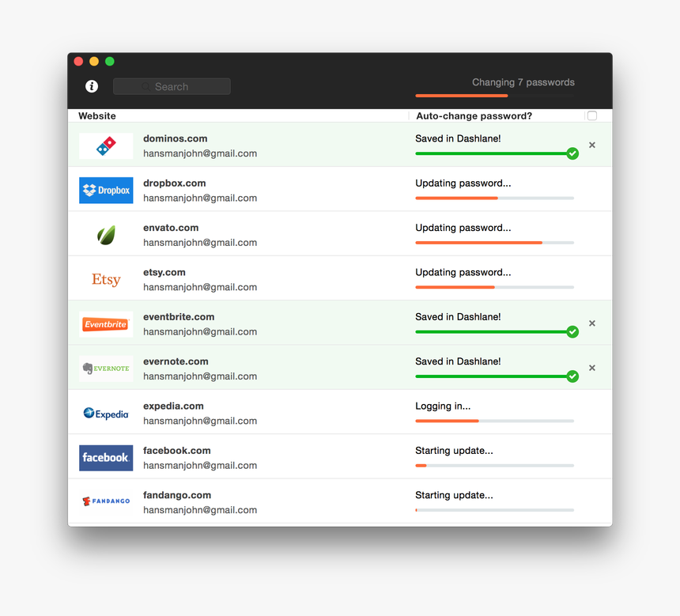
Task: Click Updating password... status for etsy.com
Action: (x=463, y=273)
